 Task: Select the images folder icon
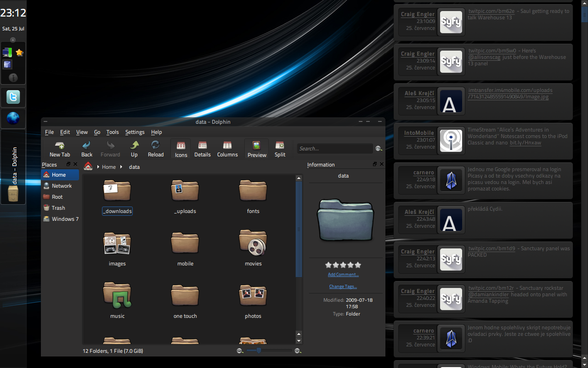pyautogui.click(x=117, y=243)
